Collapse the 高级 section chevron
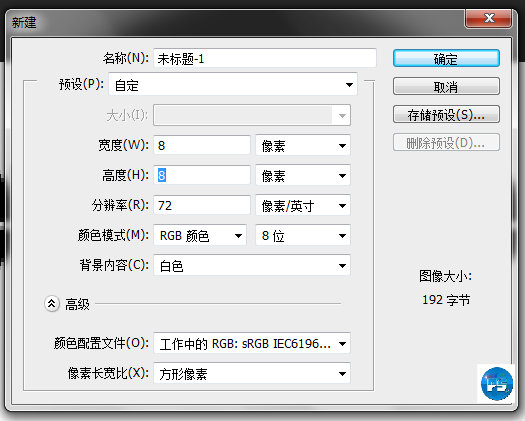The width and height of the screenshot is (525, 421). 52,304
